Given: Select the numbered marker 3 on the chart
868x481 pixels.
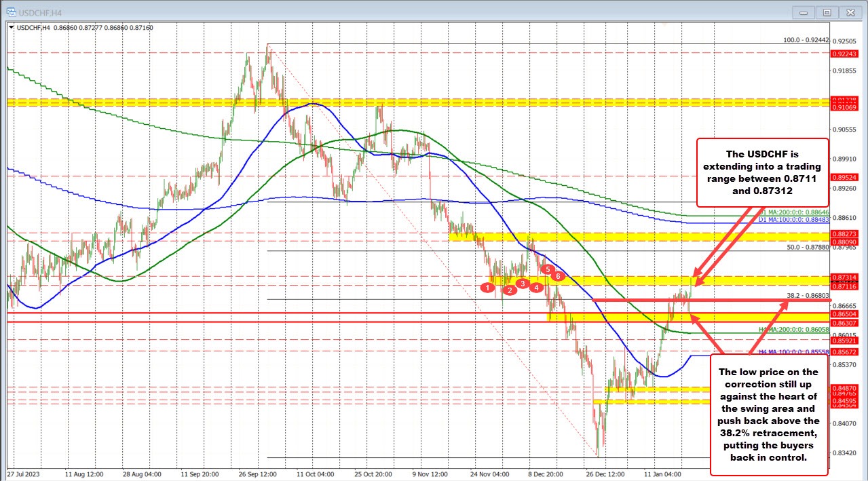Looking at the screenshot, I should (x=523, y=284).
